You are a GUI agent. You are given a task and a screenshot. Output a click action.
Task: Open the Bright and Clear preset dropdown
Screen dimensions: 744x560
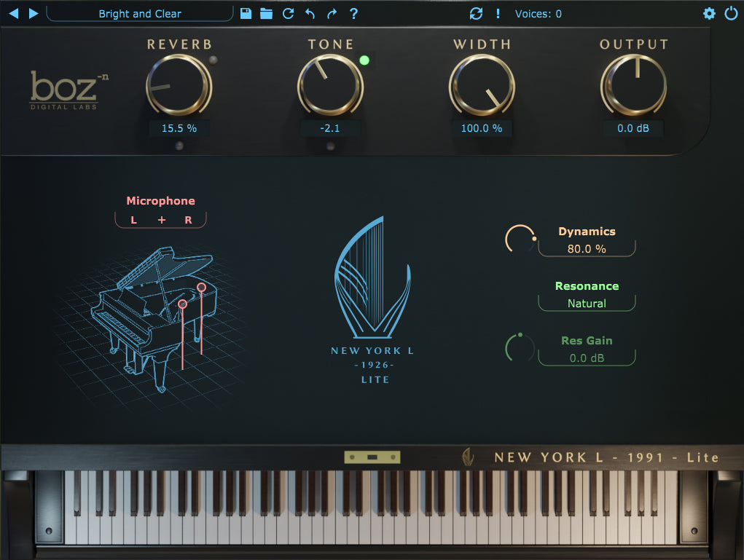(x=140, y=13)
